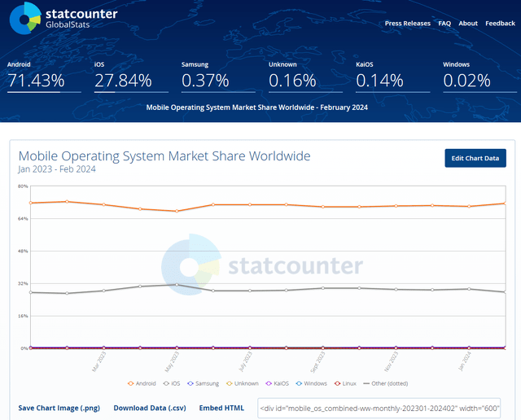Click the 16% y-axis label
521x420 pixels.
(x=23, y=316)
